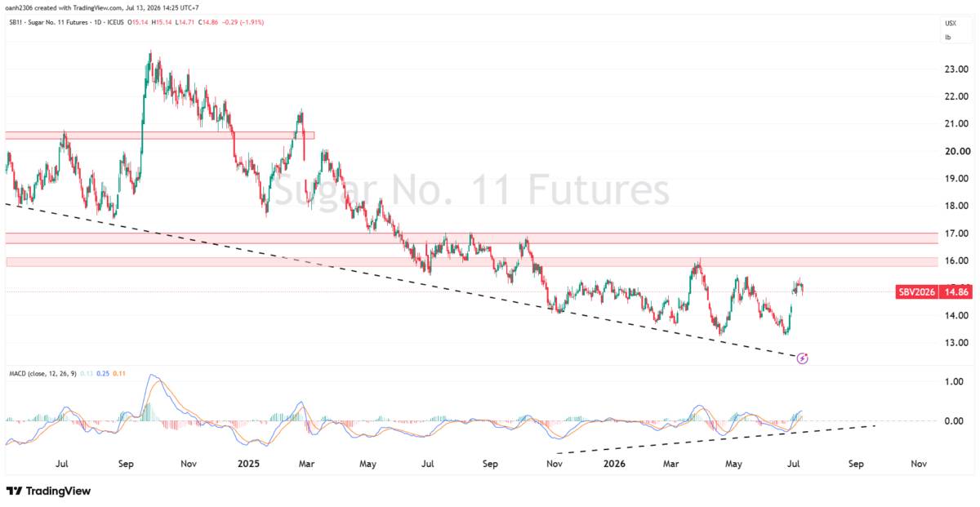Click the 2026 label on time axis

614,464
